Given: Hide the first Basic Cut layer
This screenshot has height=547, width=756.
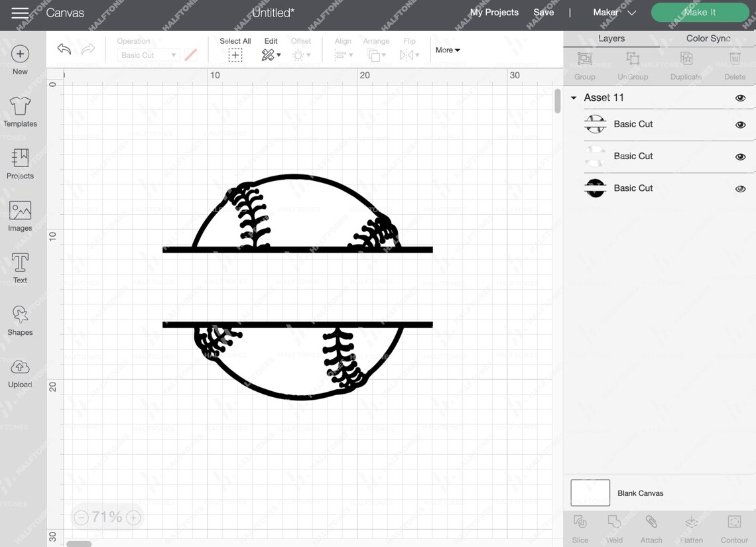Looking at the screenshot, I should pos(740,124).
